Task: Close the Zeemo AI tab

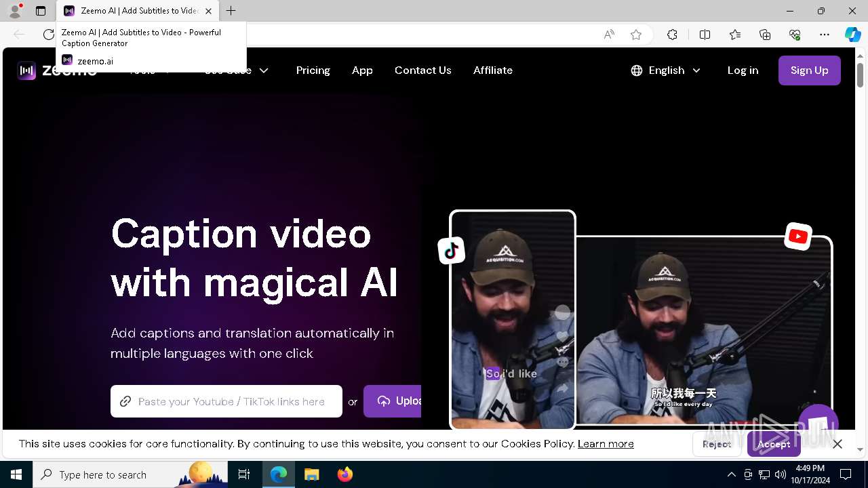Action: [x=208, y=11]
